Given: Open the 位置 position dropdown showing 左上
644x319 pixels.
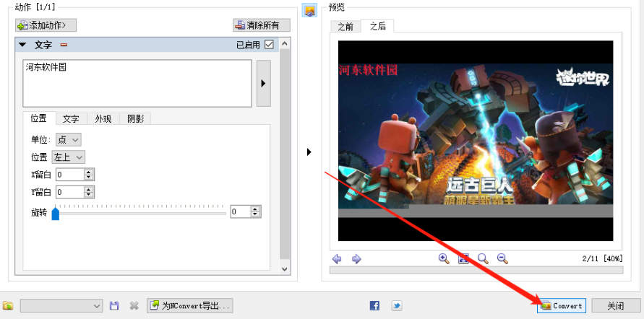Looking at the screenshot, I should [x=68, y=157].
